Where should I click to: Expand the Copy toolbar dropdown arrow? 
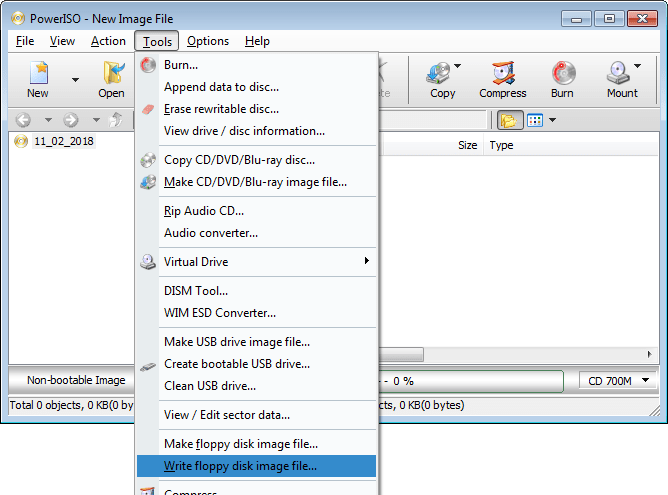point(458,66)
